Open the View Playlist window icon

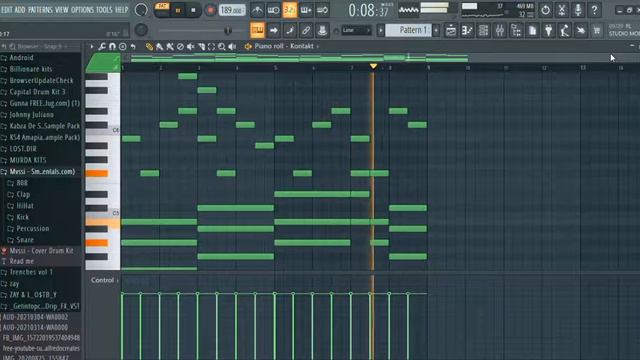(451, 30)
